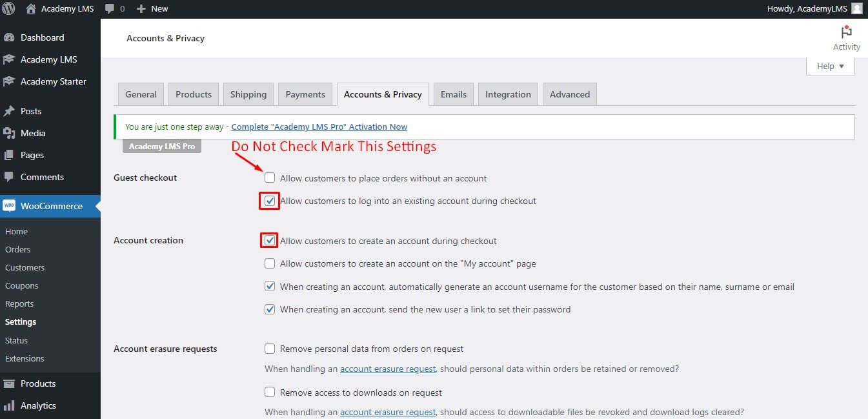Open the Emails tab
The height and width of the screenshot is (419, 868).
click(x=454, y=94)
